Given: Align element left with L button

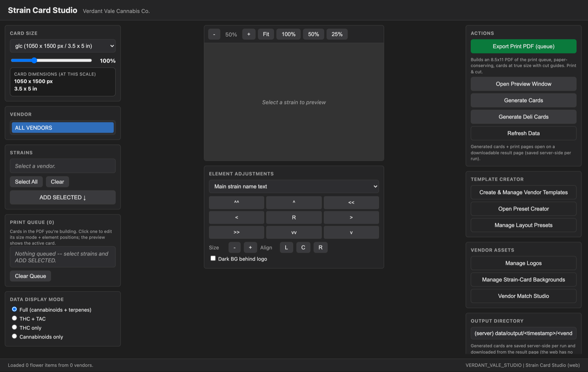Looking at the screenshot, I should pyautogui.click(x=286, y=248).
